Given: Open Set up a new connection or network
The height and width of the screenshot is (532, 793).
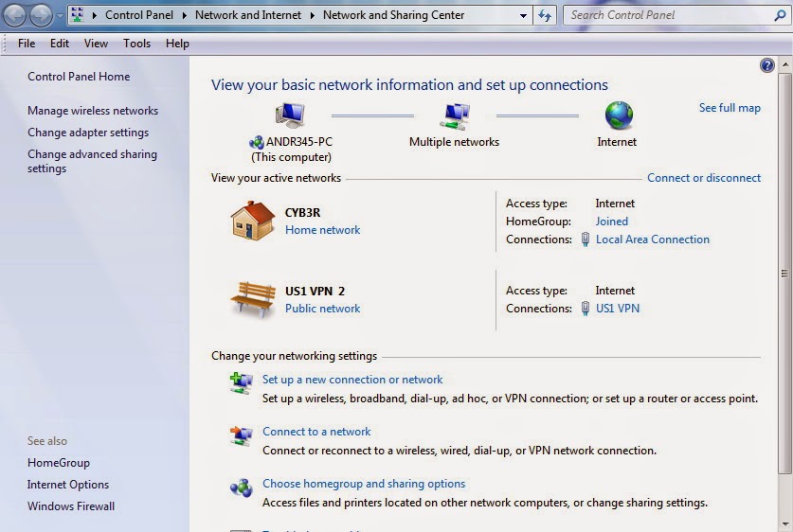Looking at the screenshot, I should point(352,380).
